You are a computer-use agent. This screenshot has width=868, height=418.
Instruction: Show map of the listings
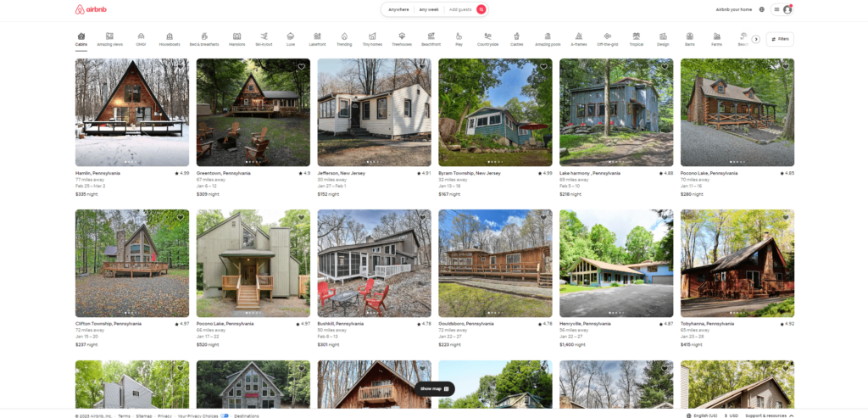[435, 388]
